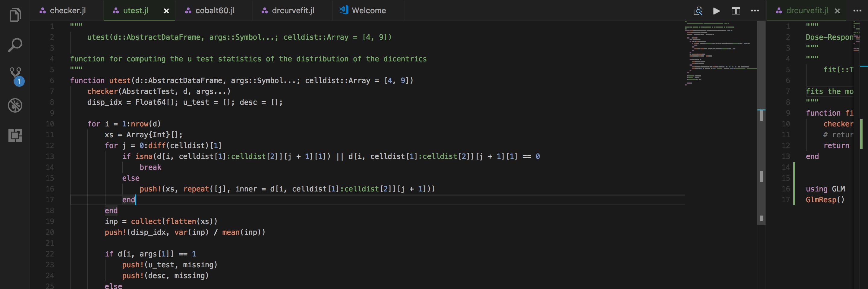
Task: Split the editor to the right
Action: click(736, 11)
